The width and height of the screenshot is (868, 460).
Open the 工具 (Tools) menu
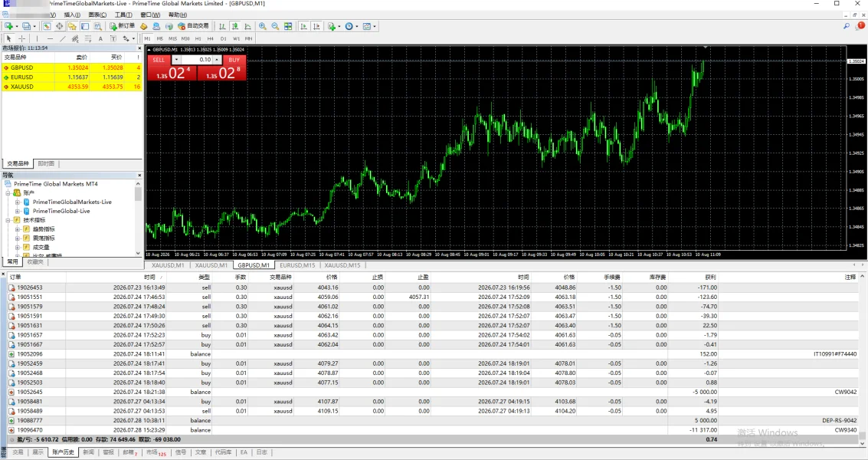pos(123,15)
